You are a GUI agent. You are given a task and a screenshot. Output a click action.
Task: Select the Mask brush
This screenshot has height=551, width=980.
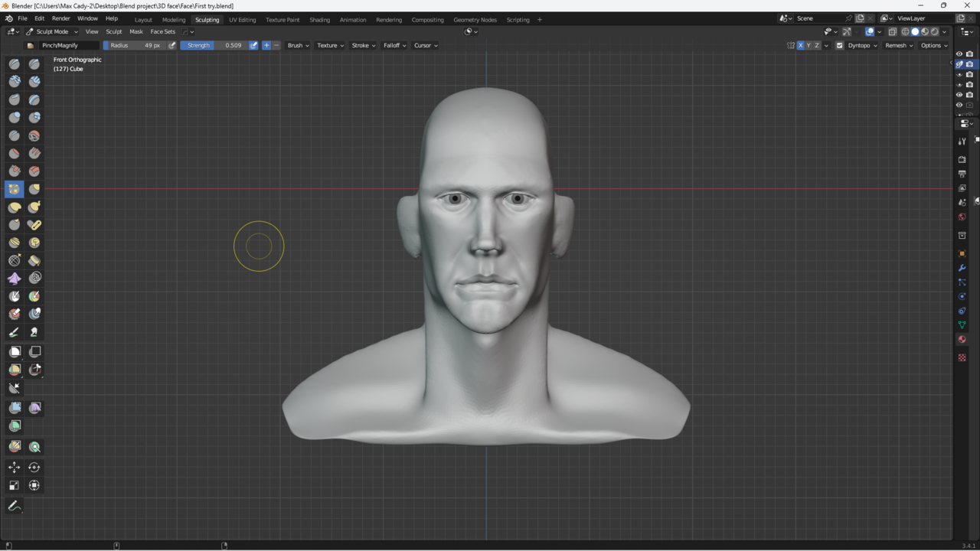pyautogui.click(x=15, y=296)
